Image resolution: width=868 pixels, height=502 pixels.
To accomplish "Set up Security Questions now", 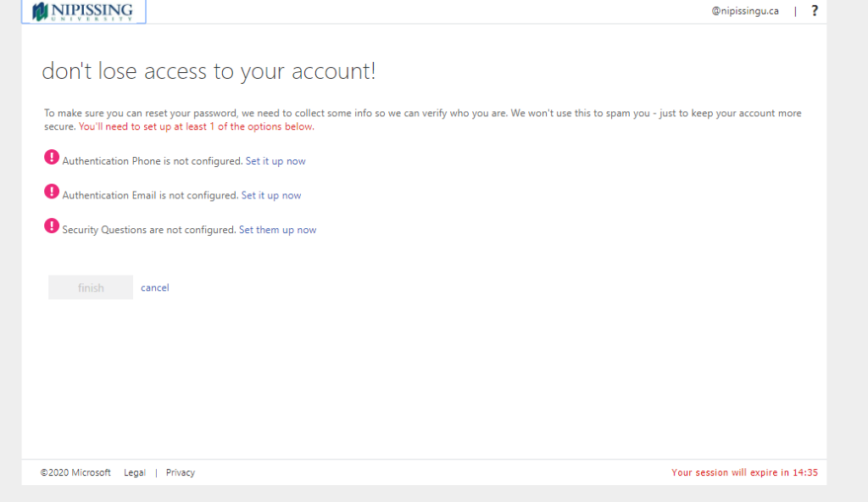I will click(277, 230).
